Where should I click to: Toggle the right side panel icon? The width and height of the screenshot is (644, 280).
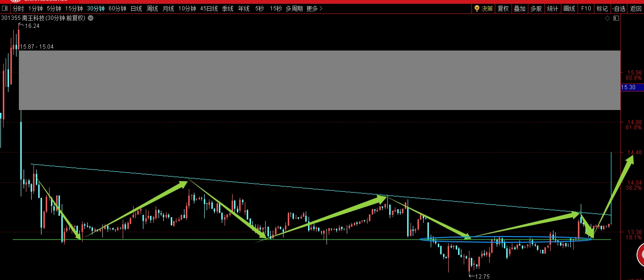click(x=615, y=18)
